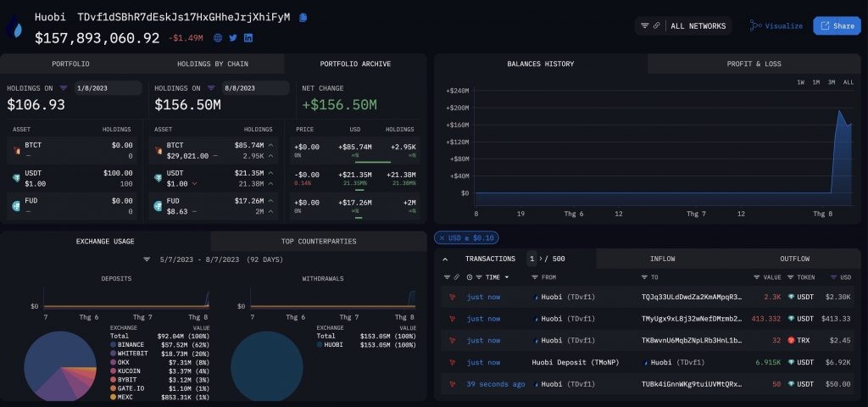Share this Huobi address page
The width and height of the screenshot is (868, 407).
coord(837,25)
